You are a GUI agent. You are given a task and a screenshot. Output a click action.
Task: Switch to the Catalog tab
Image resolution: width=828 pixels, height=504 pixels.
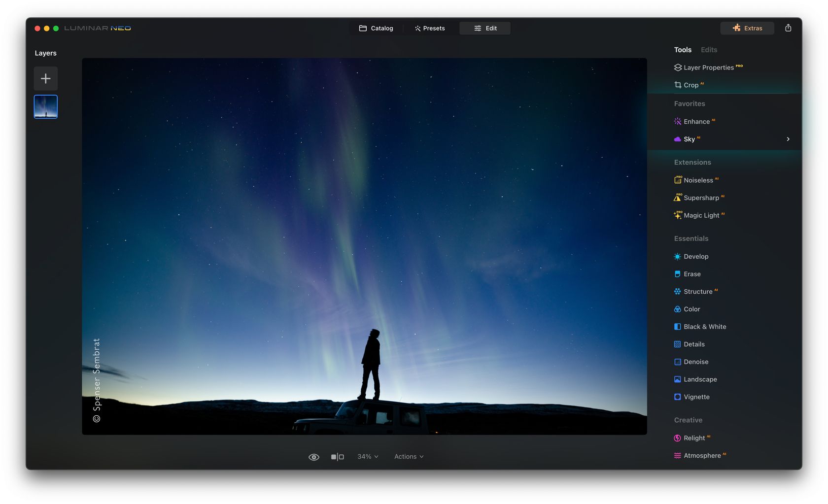(377, 29)
